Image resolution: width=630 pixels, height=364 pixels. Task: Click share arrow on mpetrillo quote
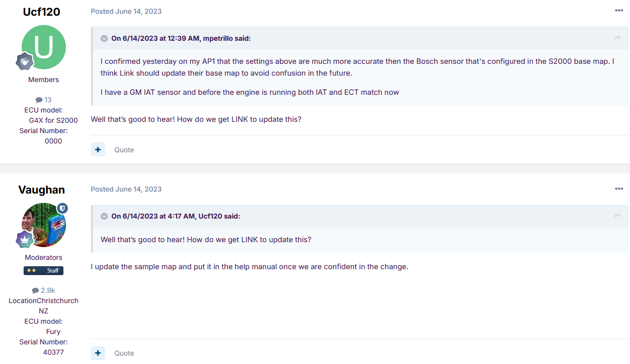617,38
